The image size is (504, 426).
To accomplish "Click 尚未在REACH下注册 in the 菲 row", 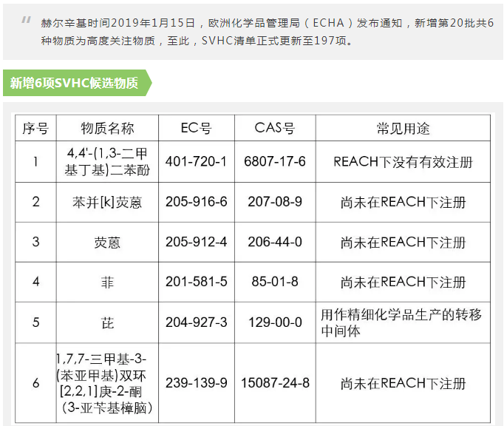I will [x=403, y=283].
